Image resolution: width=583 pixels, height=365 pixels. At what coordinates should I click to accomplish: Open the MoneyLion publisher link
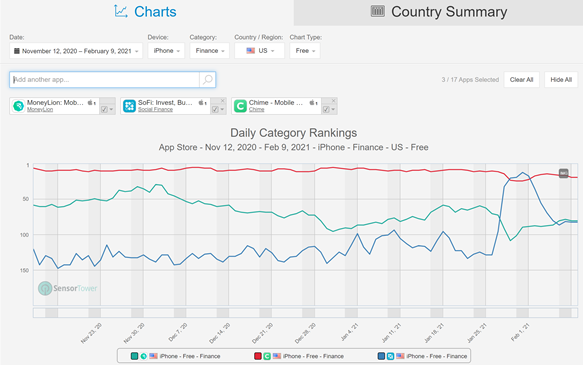[40, 110]
